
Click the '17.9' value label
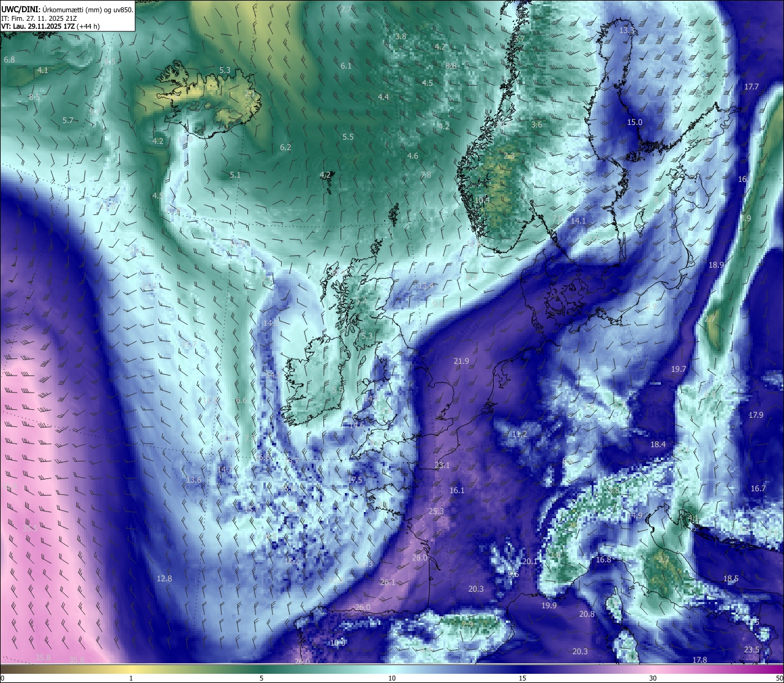coord(756,415)
